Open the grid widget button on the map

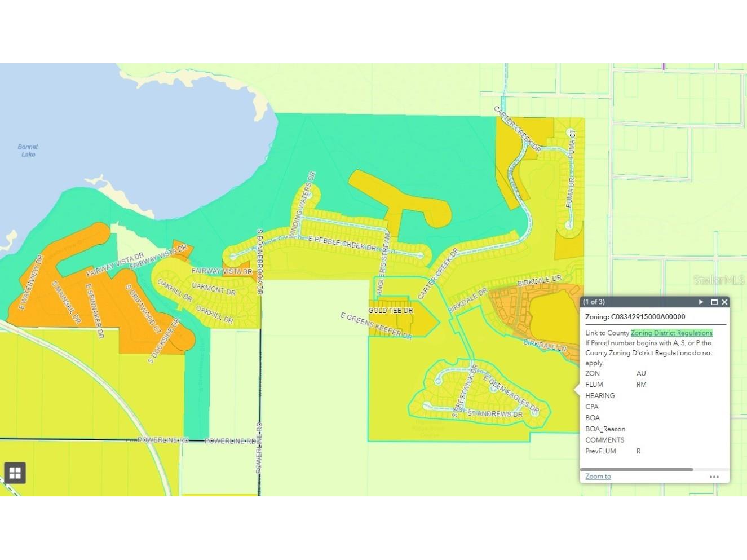[x=15, y=473]
